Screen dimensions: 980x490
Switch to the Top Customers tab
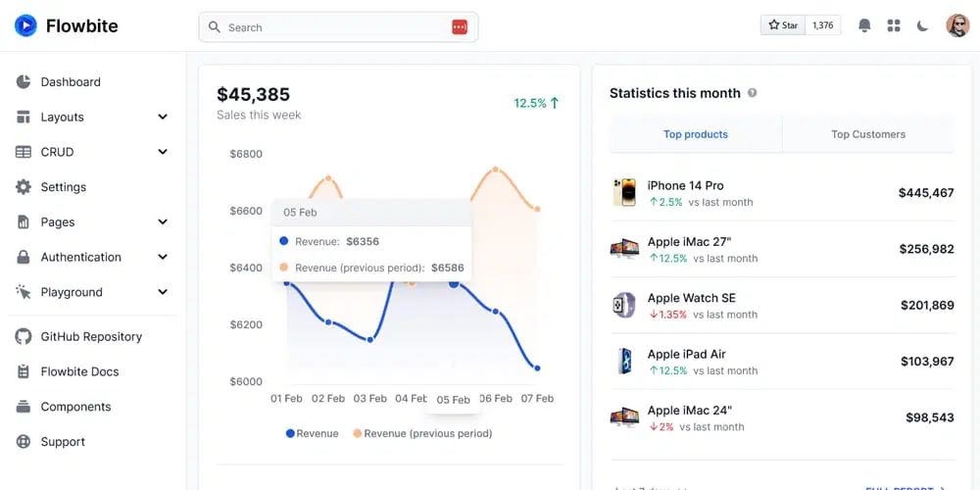click(868, 134)
